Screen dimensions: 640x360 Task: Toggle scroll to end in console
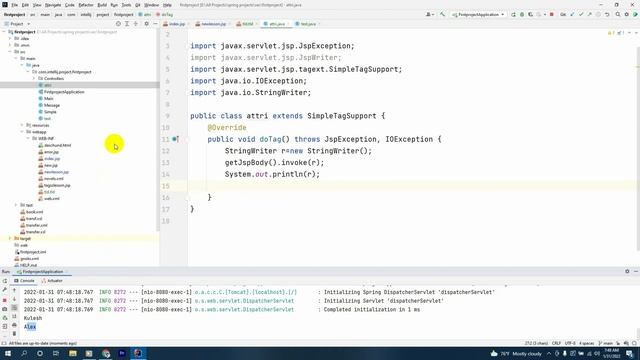[x=14, y=316]
